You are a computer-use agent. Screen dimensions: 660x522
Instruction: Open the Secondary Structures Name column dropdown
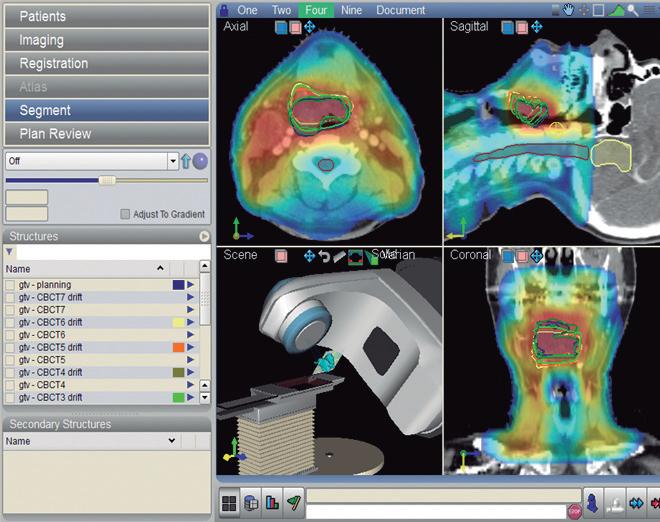pos(172,441)
